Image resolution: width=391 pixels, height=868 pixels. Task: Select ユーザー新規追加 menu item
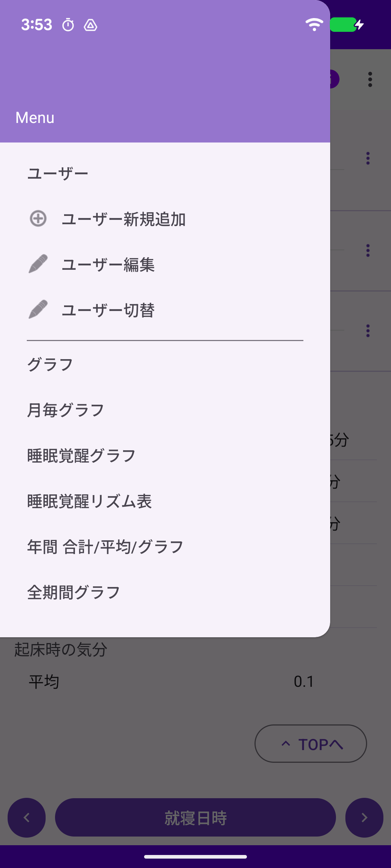point(123,219)
